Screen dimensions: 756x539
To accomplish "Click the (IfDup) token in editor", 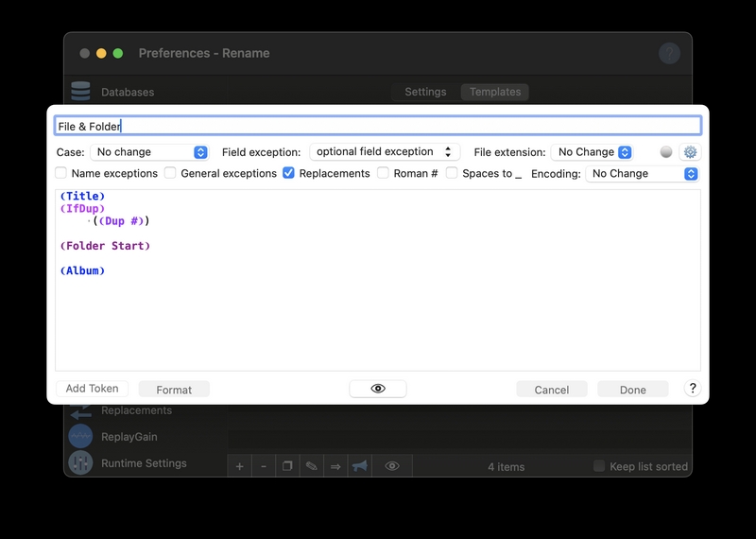I will 82,208.
